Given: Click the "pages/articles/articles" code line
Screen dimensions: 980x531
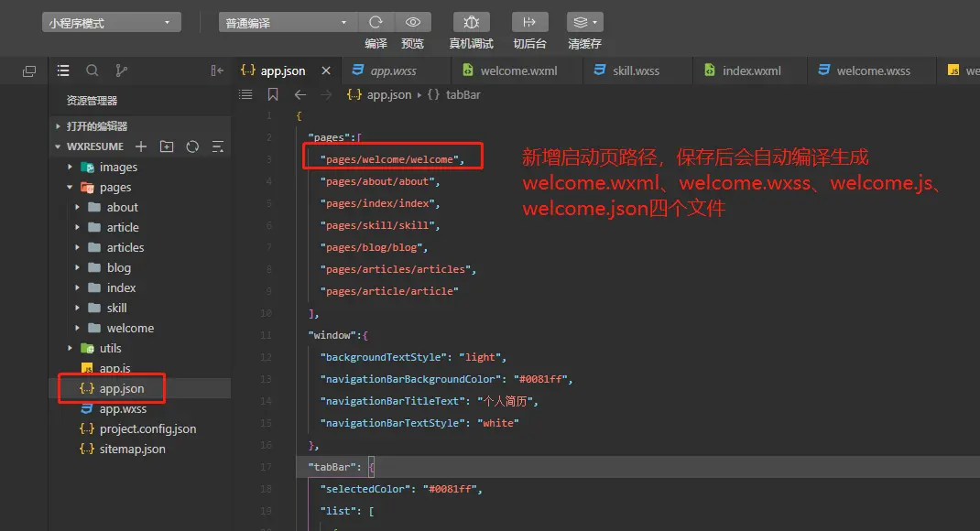Looking at the screenshot, I should click(x=398, y=269).
